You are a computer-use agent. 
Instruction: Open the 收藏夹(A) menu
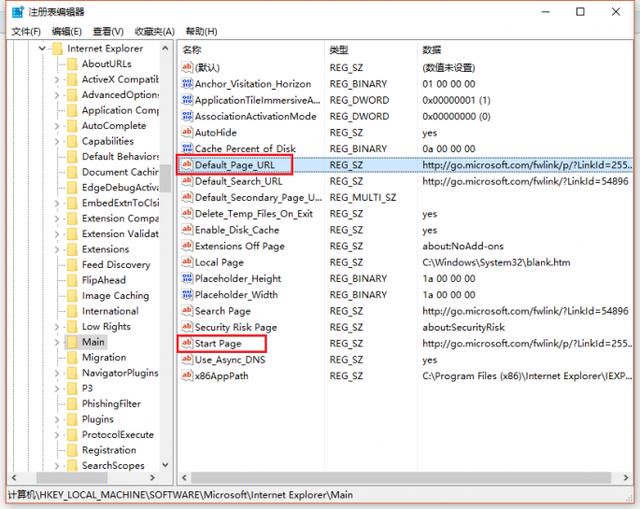point(155,31)
